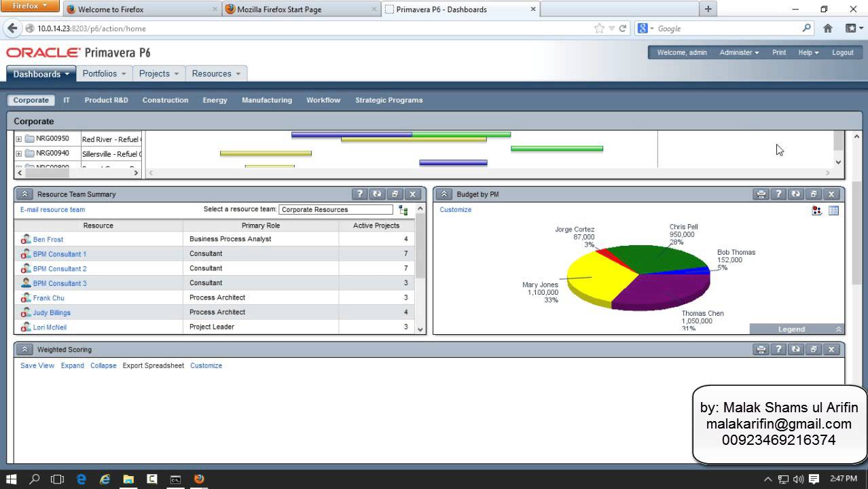This screenshot has width=868, height=489.
Task: Switch to the Manufacturing dashboard tab
Action: click(267, 100)
